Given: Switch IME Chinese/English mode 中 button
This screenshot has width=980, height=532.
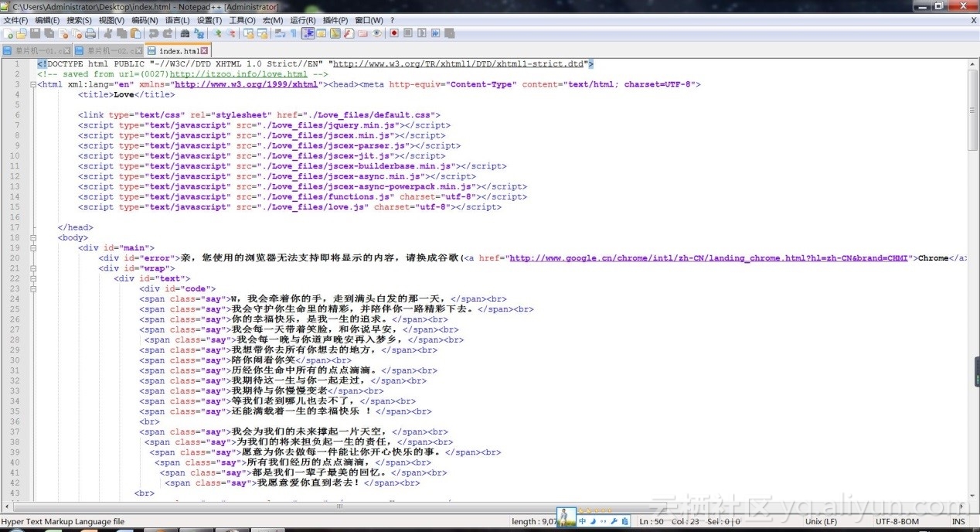Looking at the screenshot, I should click(582, 521).
